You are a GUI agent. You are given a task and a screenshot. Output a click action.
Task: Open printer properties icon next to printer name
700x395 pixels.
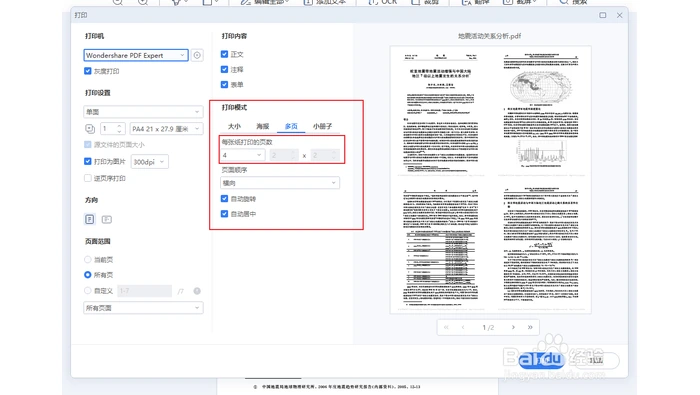click(x=197, y=55)
